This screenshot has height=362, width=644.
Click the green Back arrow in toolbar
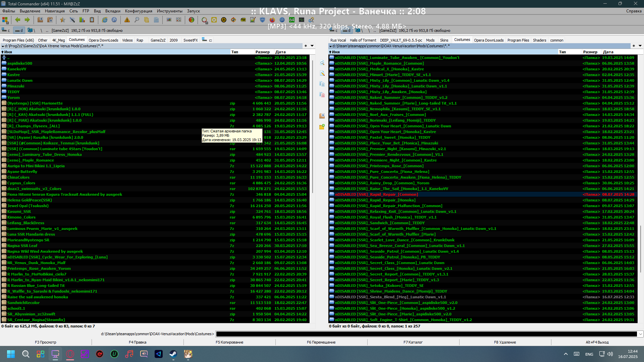click(18, 20)
